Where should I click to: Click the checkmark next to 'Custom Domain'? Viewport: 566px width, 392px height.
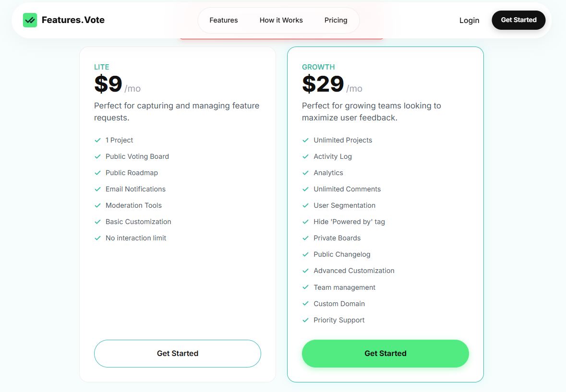[305, 304]
